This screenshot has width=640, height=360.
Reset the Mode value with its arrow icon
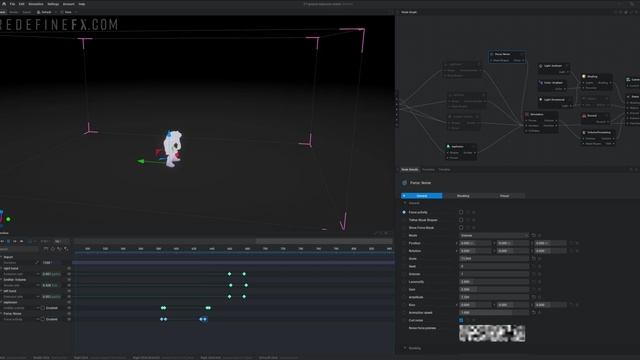click(x=533, y=236)
